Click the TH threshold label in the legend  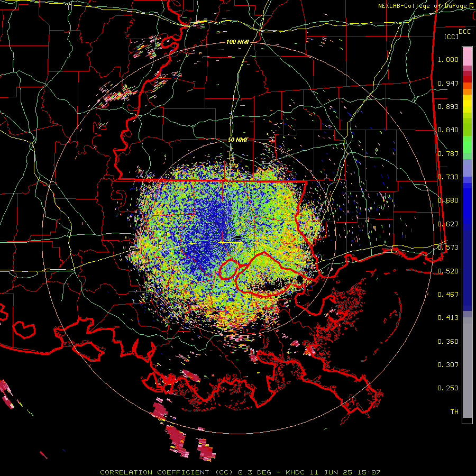pos(454,412)
